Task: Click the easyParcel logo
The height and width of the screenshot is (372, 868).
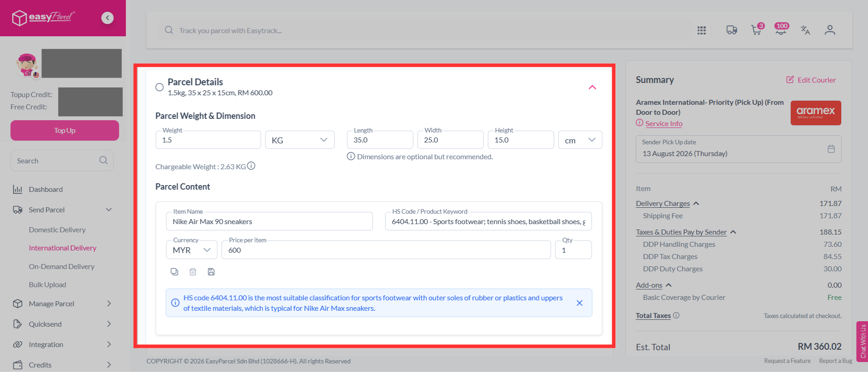Action: click(43, 18)
